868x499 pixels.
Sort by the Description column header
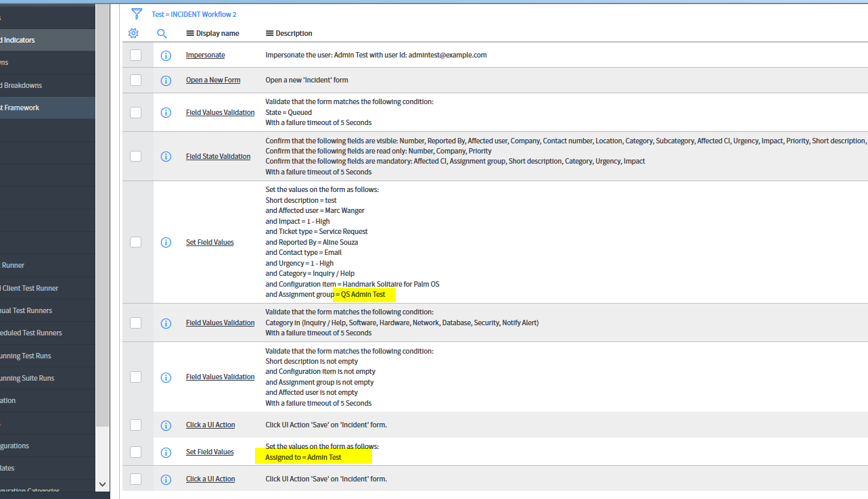click(294, 33)
